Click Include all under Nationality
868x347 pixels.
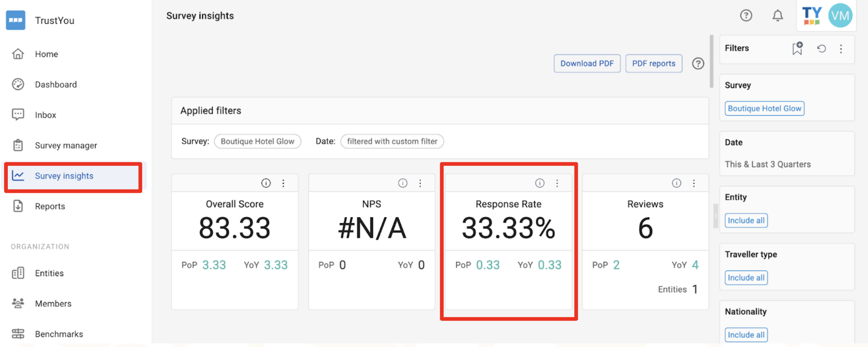(x=746, y=335)
